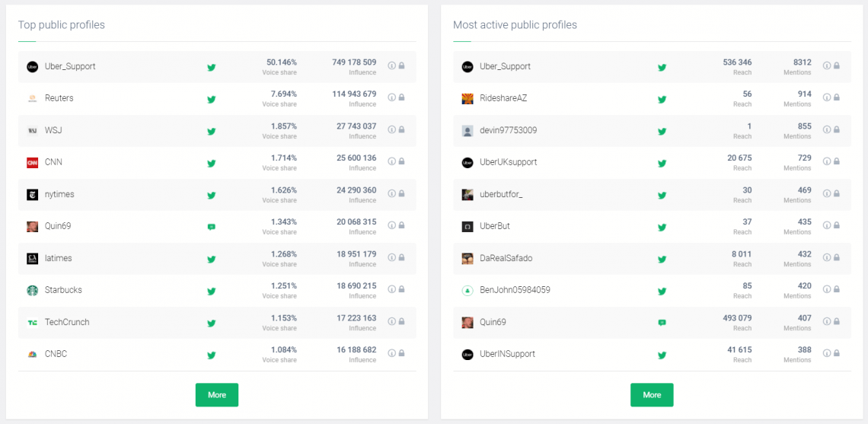The image size is (868, 424).
Task: Click the latimes profile avatar
Action: pos(32,258)
